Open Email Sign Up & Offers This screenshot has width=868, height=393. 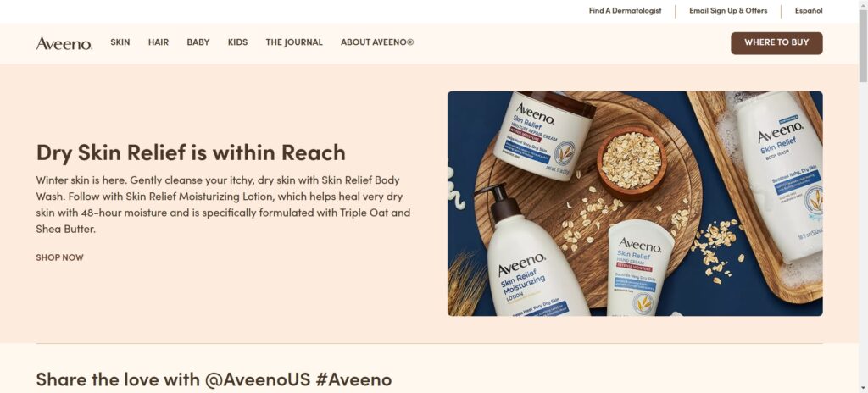tap(728, 10)
